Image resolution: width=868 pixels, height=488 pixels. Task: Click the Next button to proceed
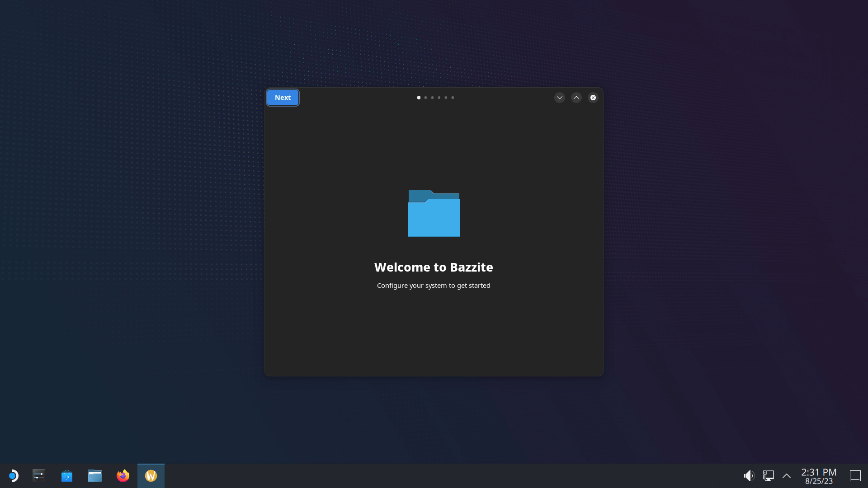click(282, 97)
